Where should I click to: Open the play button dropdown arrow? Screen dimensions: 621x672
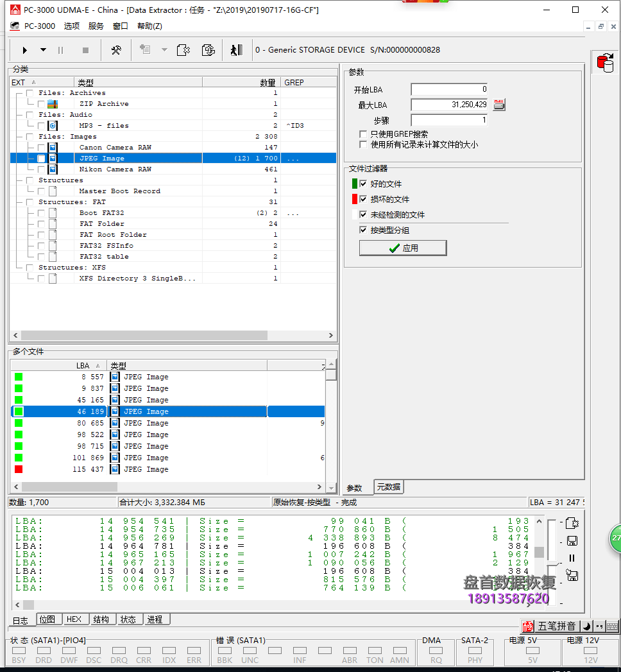point(43,50)
